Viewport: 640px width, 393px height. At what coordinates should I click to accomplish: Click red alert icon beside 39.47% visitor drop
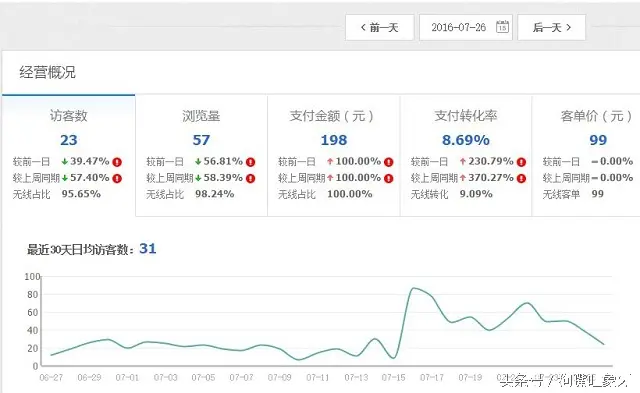pos(117,162)
